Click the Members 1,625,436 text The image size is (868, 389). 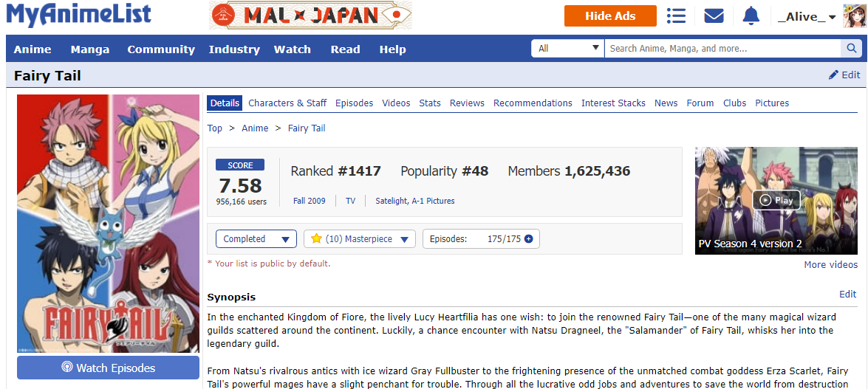coord(569,171)
